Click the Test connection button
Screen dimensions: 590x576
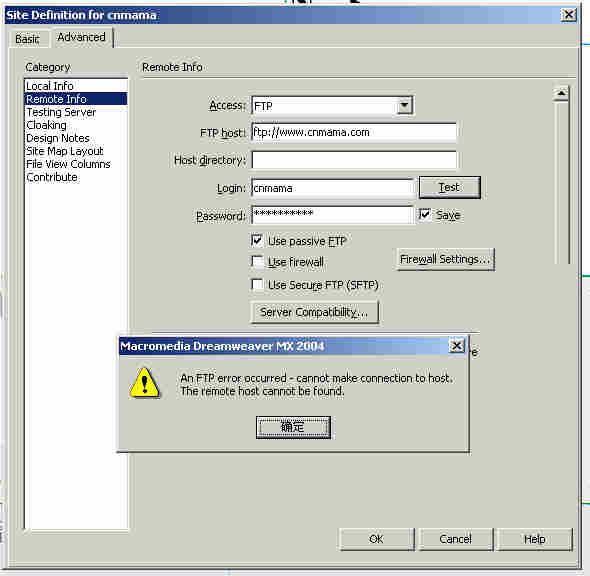pyautogui.click(x=449, y=187)
